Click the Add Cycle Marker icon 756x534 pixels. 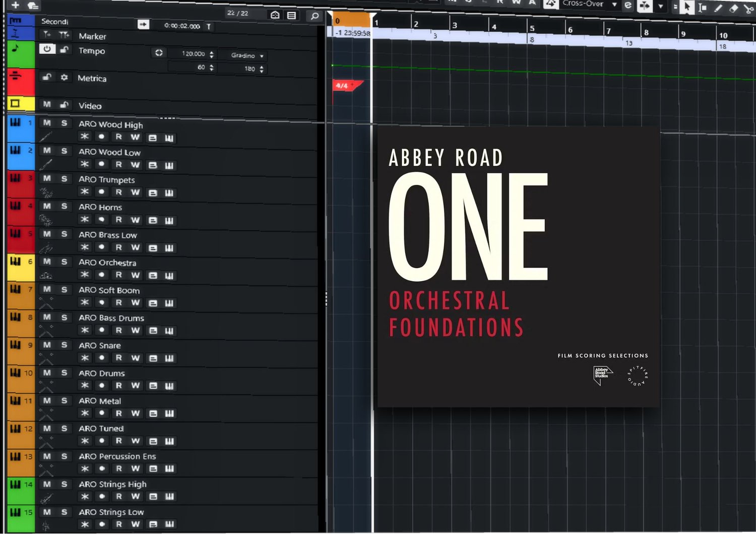64,35
